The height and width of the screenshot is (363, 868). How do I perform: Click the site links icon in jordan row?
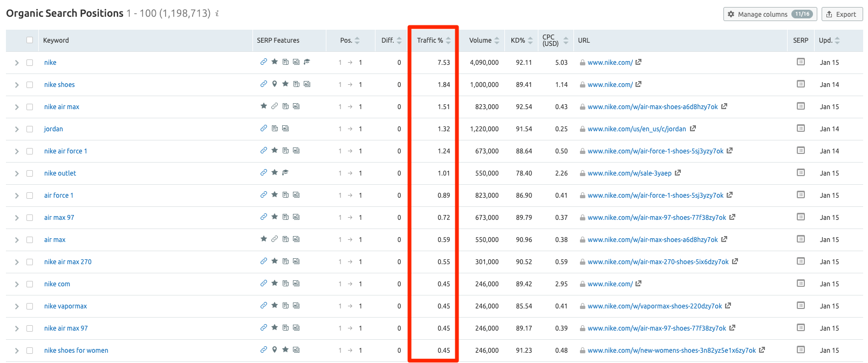pos(264,128)
